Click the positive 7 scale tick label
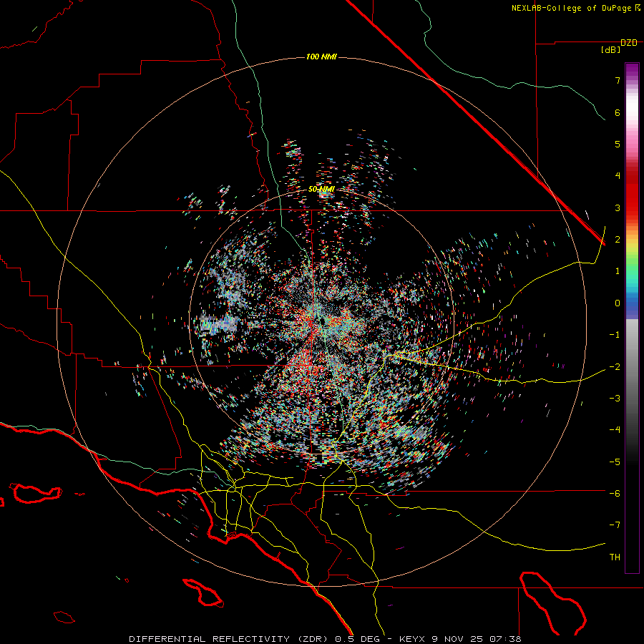The width and height of the screenshot is (644, 644). [x=618, y=80]
